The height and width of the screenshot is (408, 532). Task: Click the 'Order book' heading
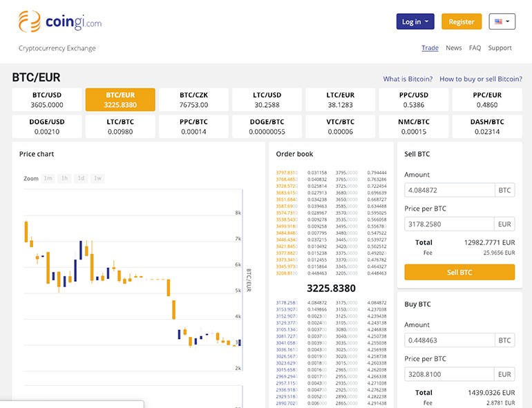pyautogui.click(x=294, y=154)
